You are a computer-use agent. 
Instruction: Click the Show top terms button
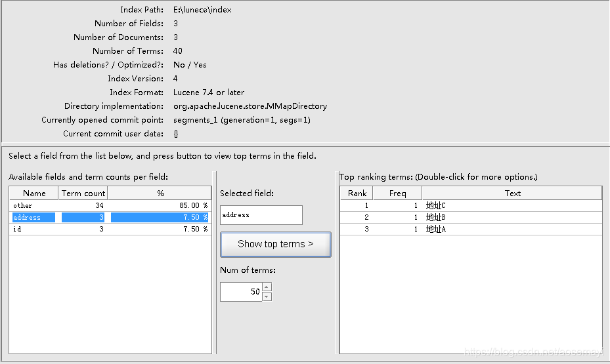[x=275, y=245]
